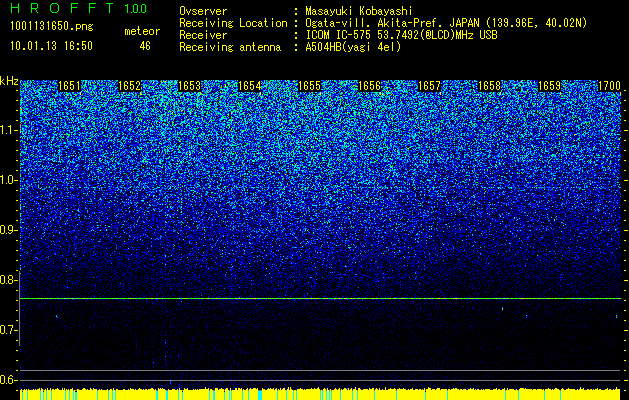
Task: Select the filename 1001131650.png
Action: [x=52, y=27]
